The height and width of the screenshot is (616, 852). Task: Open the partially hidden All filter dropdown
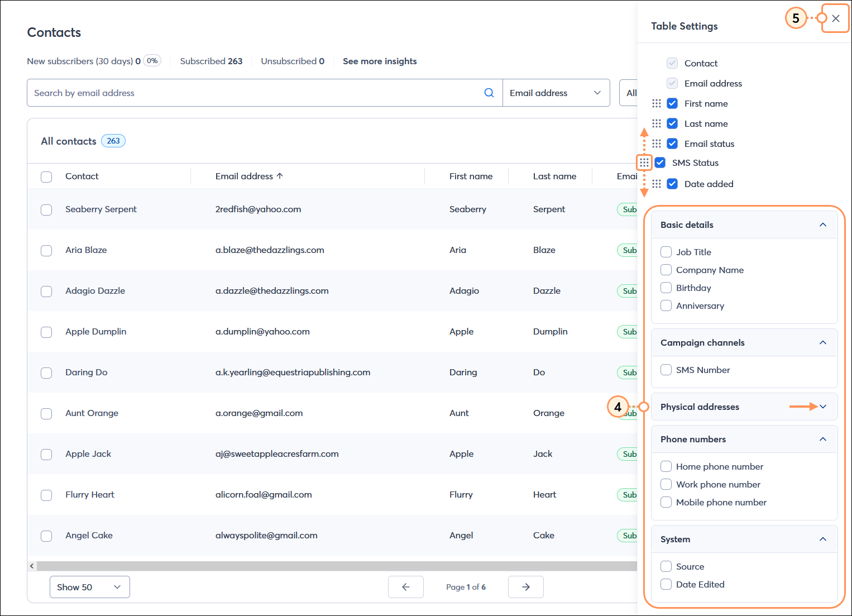point(628,93)
